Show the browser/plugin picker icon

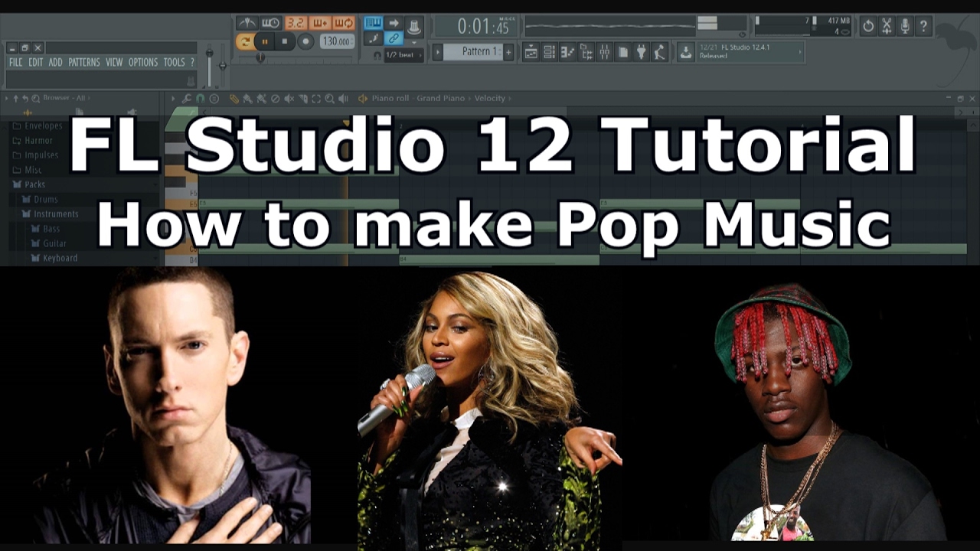click(x=586, y=52)
